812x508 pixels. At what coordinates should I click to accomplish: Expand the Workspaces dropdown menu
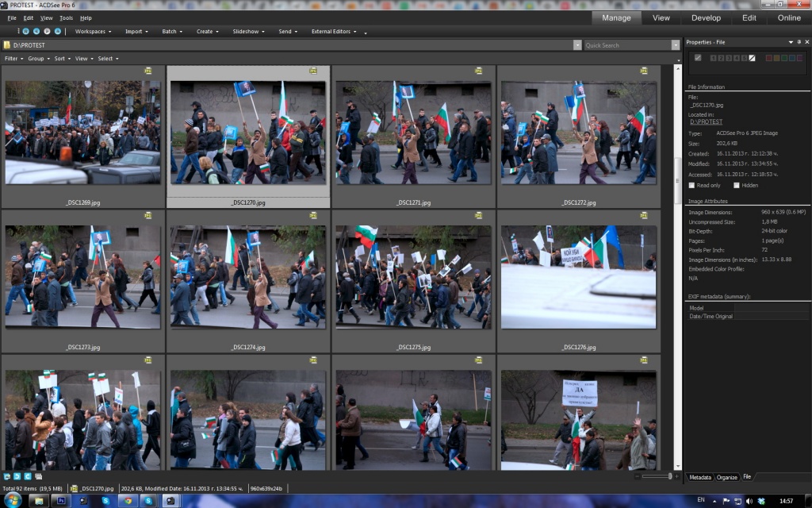coord(94,32)
